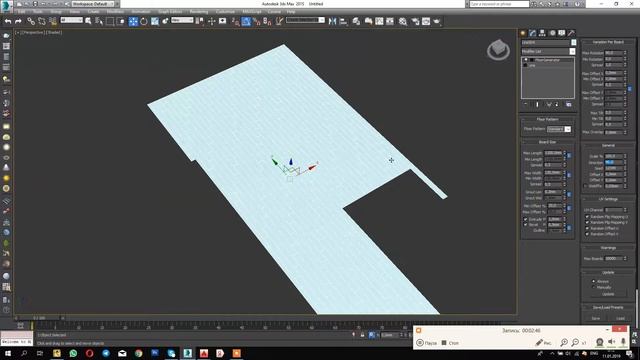Click the Max Boards value field
This screenshot has height=360, width=640.
pyautogui.click(x=614, y=258)
